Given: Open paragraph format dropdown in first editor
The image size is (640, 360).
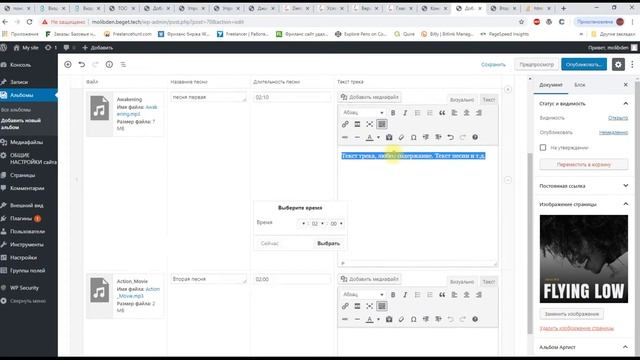Looking at the screenshot, I should pyautogui.click(x=363, y=113).
